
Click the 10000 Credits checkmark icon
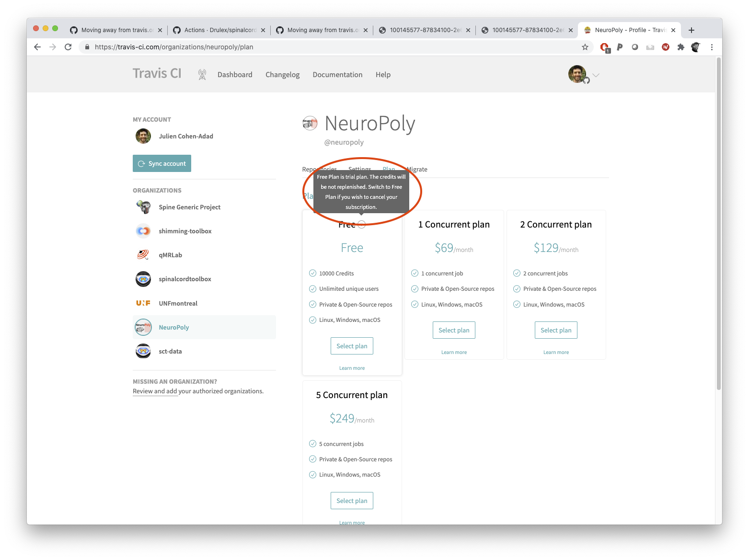pos(312,273)
